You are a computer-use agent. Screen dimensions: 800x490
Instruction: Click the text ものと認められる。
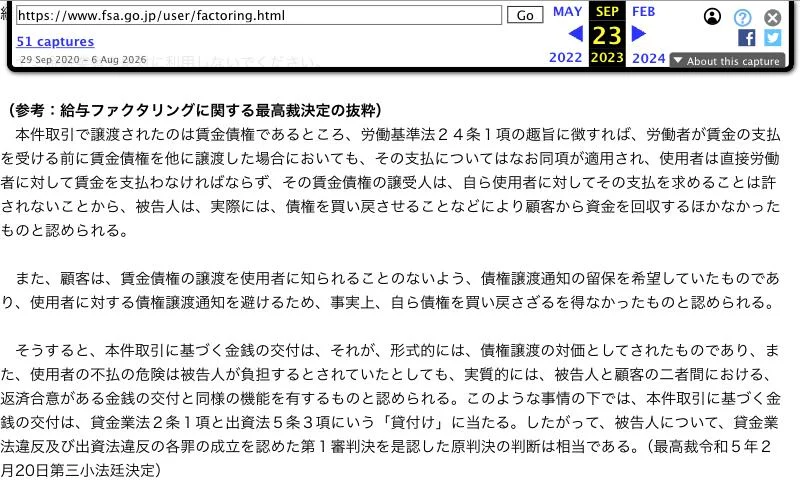(64, 230)
